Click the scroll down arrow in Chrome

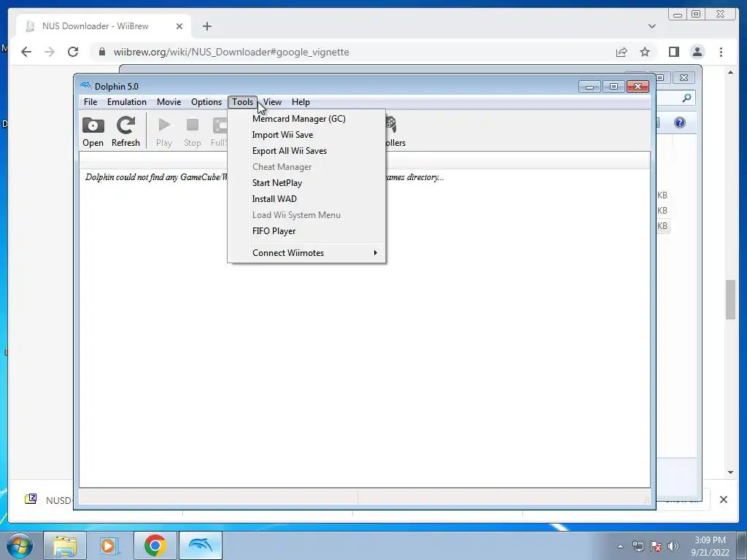click(731, 472)
